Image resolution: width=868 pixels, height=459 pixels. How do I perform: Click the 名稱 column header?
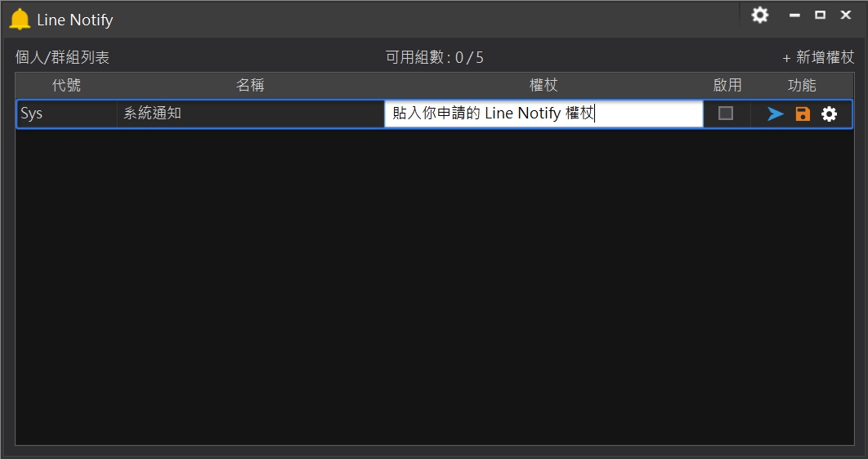click(250, 85)
